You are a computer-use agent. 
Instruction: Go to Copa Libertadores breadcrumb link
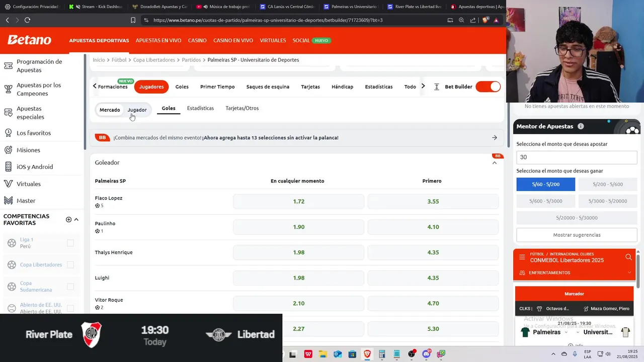(154, 60)
